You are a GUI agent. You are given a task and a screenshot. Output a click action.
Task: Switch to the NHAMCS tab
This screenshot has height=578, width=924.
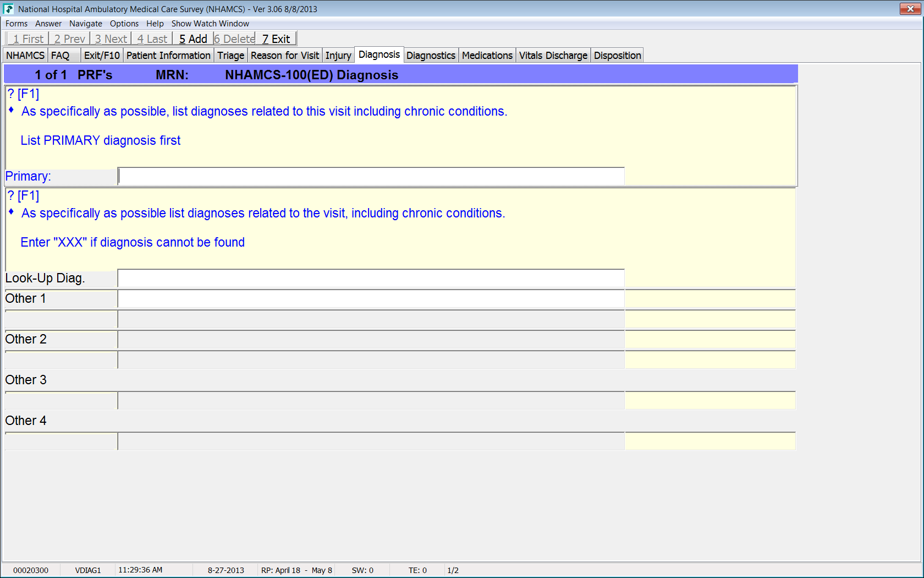25,56
